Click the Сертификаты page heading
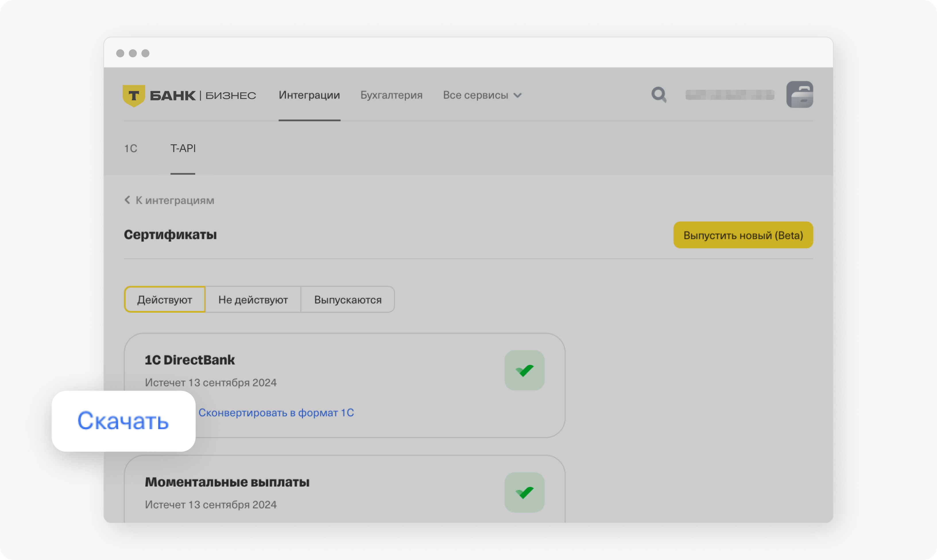The image size is (937, 560). pos(170,235)
